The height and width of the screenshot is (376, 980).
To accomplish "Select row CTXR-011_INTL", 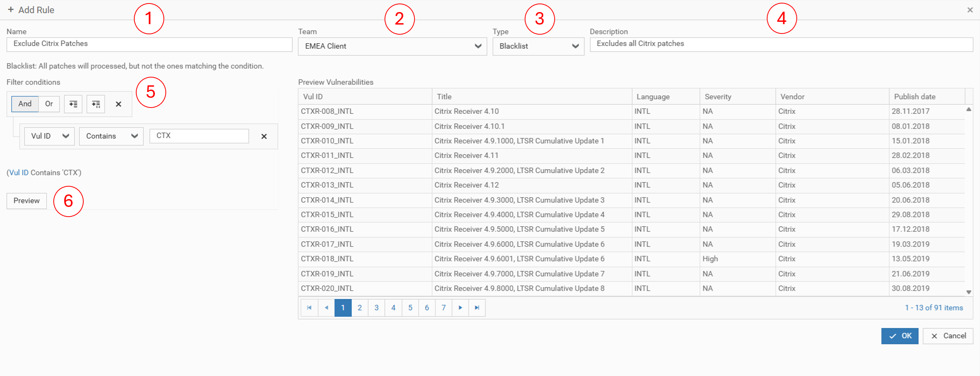I will point(631,156).
